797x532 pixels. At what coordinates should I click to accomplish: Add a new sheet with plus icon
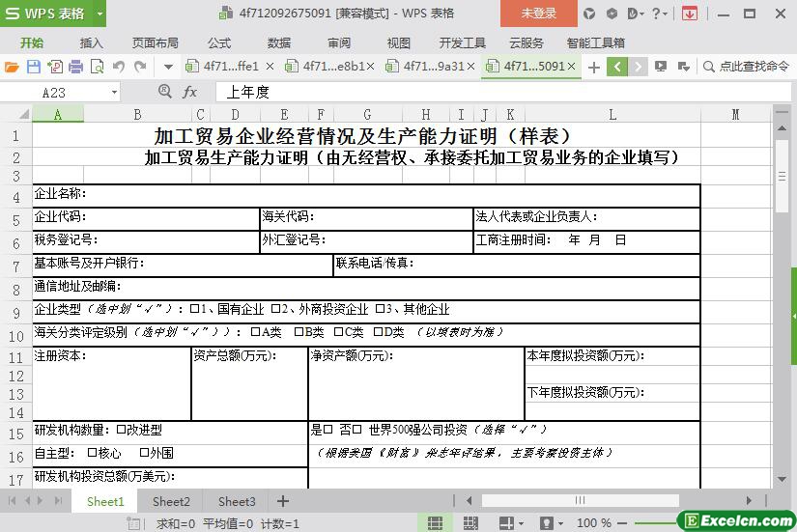283,501
